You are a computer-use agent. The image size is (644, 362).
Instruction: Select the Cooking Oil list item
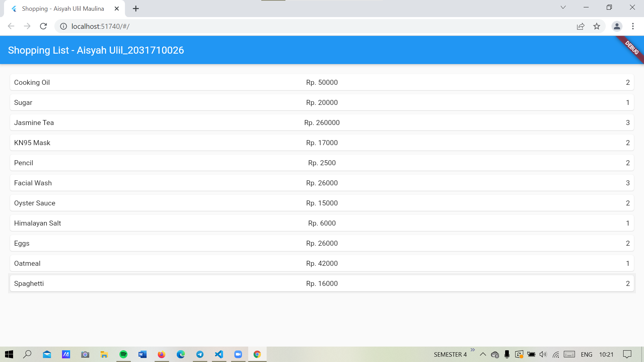(x=322, y=82)
